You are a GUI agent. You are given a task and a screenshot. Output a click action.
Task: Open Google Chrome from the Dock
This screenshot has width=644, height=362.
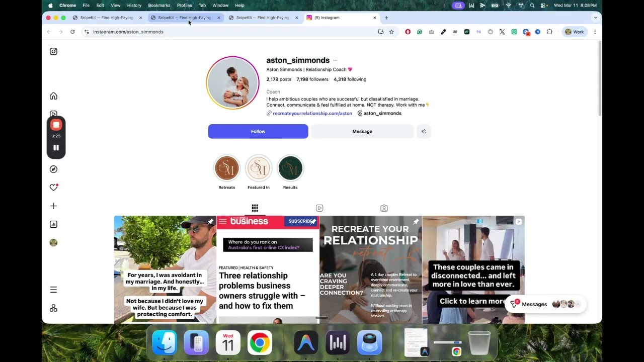point(260,342)
